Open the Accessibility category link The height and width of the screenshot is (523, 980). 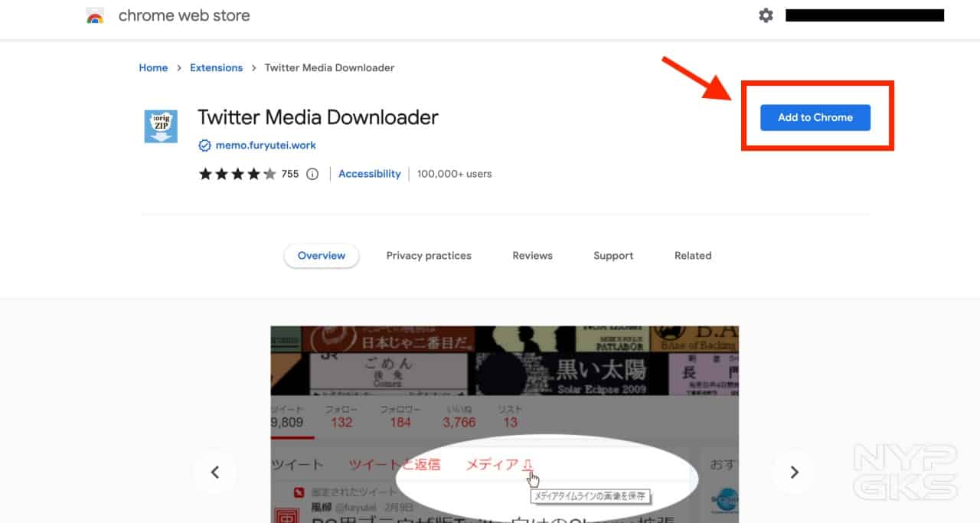click(x=370, y=174)
